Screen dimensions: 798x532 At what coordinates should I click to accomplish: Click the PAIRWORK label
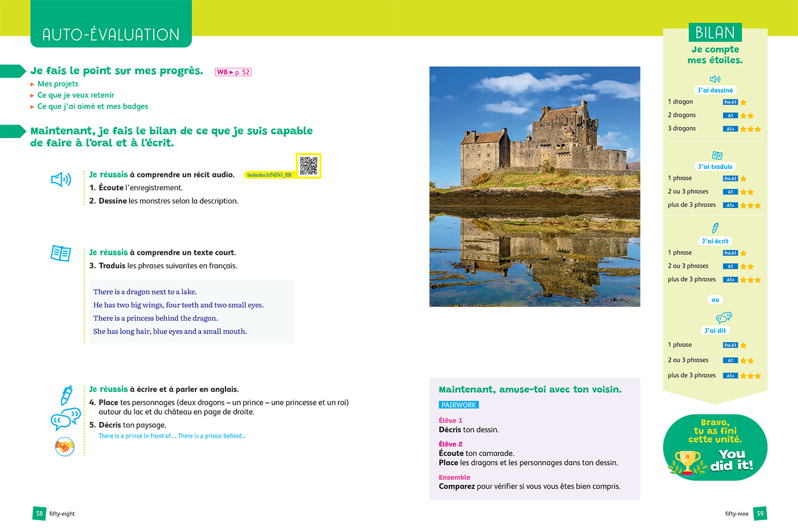tap(459, 405)
